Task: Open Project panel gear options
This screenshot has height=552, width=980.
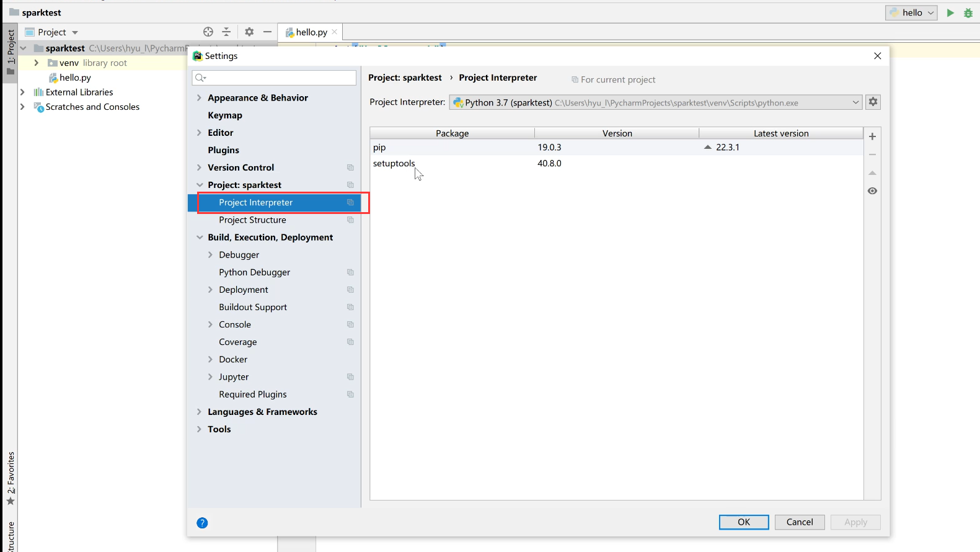Action: tap(249, 32)
